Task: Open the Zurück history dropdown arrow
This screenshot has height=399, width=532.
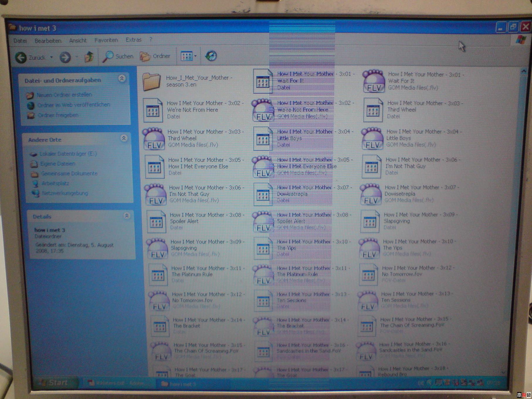Action: [51, 57]
